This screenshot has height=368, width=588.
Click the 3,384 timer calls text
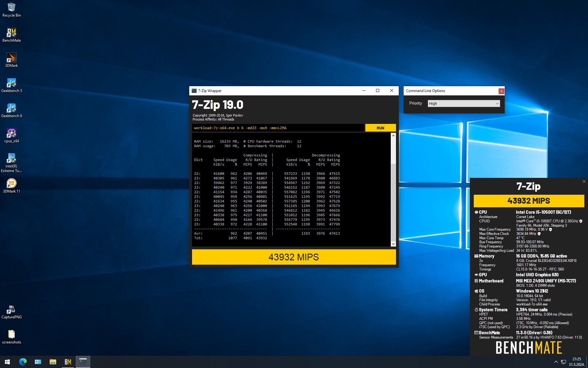click(532, 310)
